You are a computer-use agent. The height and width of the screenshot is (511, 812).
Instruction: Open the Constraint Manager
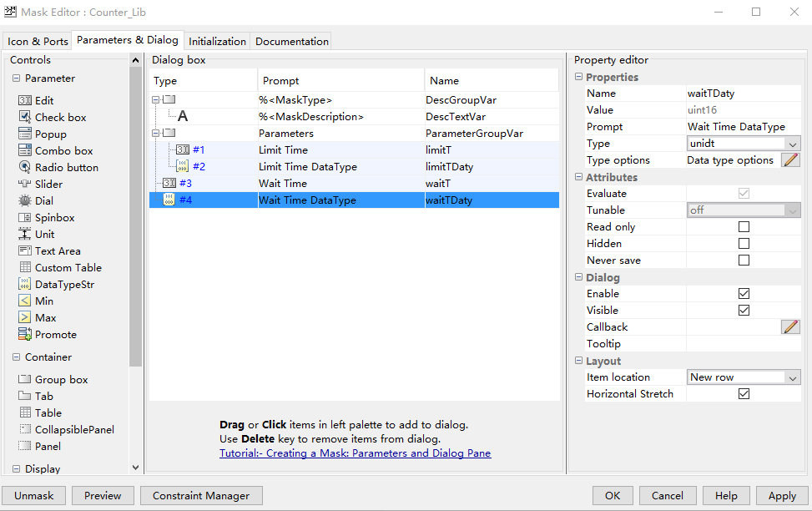pyautogui.click(x=200, y=495)
